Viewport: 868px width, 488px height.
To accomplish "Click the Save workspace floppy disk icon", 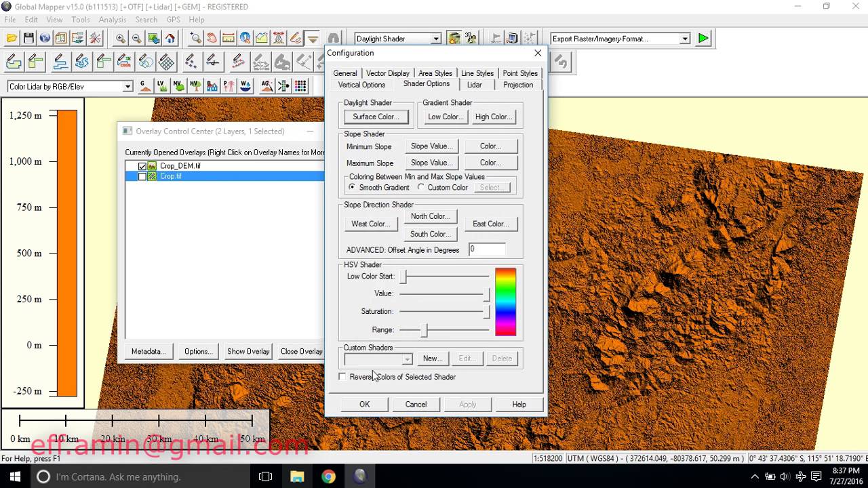I will [28, 39].
